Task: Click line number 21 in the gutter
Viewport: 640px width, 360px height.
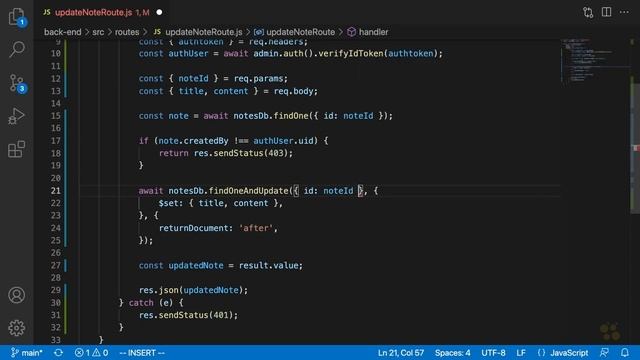Action: click(x=56, y=191)
